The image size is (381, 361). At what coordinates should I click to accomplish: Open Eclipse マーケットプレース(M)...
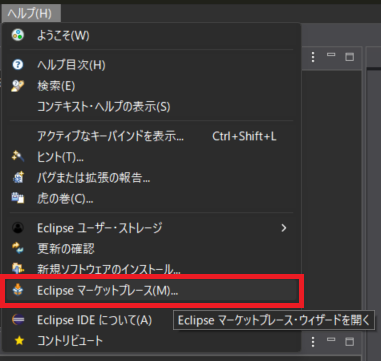point(152,291)
